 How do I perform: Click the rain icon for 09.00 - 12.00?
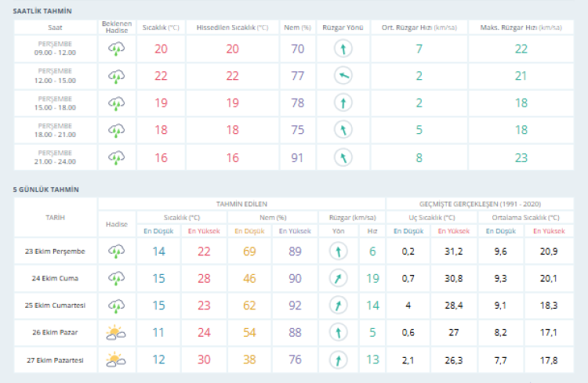pyautogui.click(x=116, y=49)
